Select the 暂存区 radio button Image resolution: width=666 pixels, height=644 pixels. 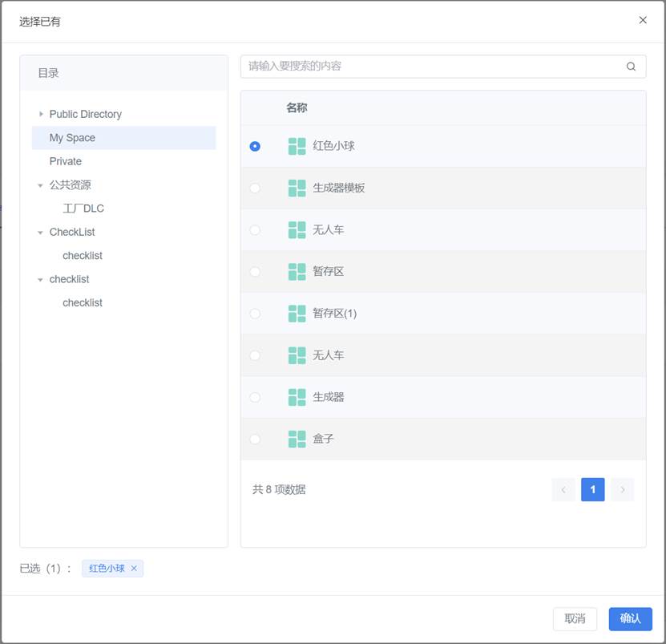click(x=255, y=272)
